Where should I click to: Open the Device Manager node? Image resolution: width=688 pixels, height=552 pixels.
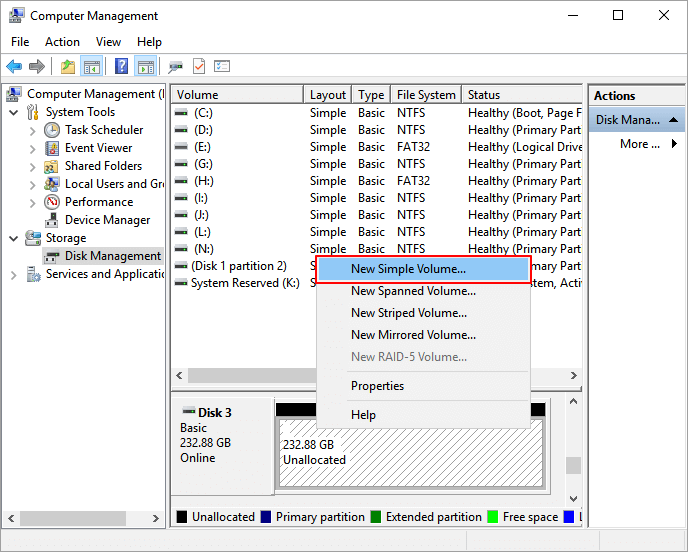click(x=107, y=220)
